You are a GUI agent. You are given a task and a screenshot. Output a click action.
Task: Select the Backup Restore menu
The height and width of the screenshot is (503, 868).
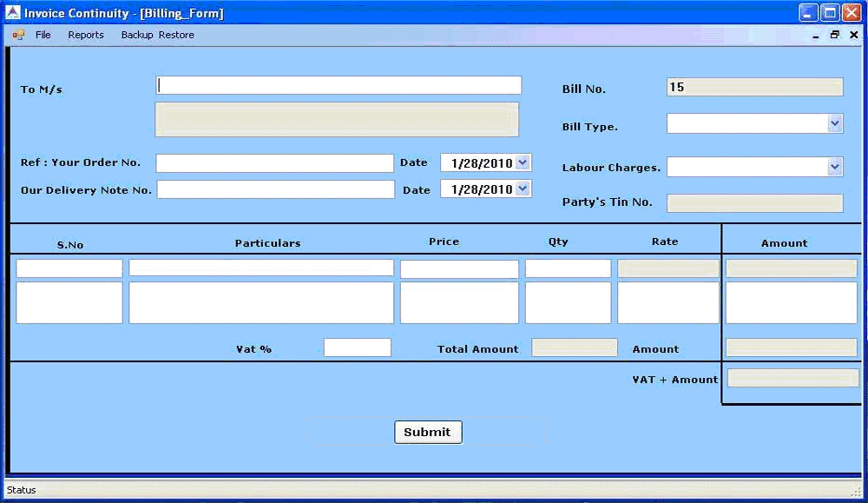(157, 35)
